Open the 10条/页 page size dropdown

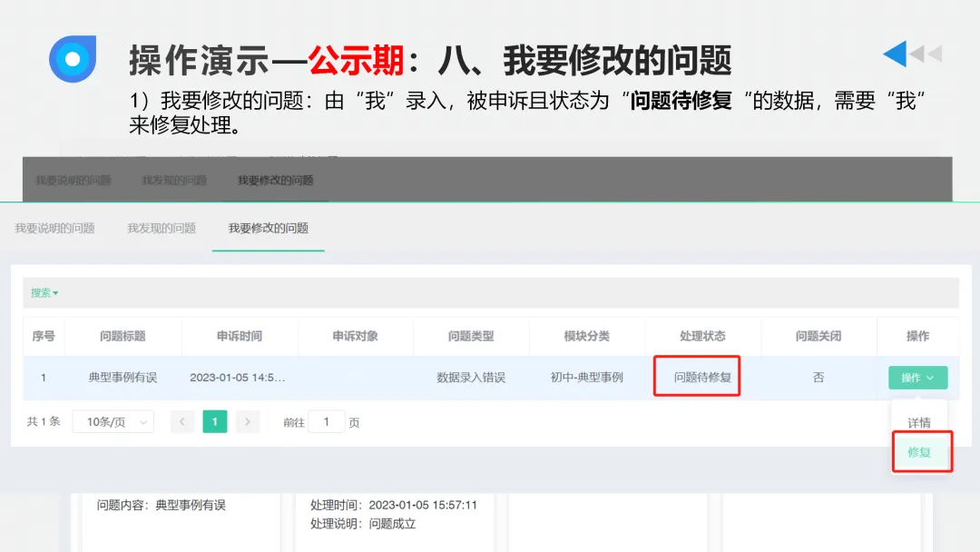[113, 421]
